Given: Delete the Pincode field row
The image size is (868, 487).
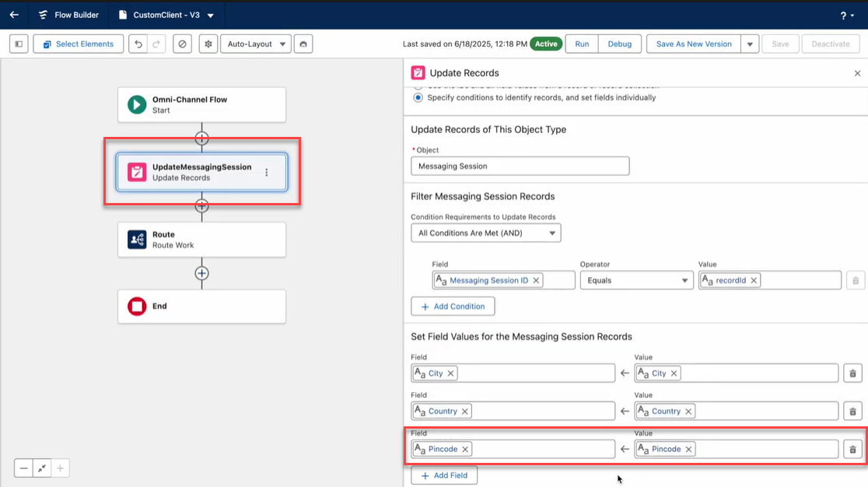Looking at the screenshot, I should pos(852,449).
